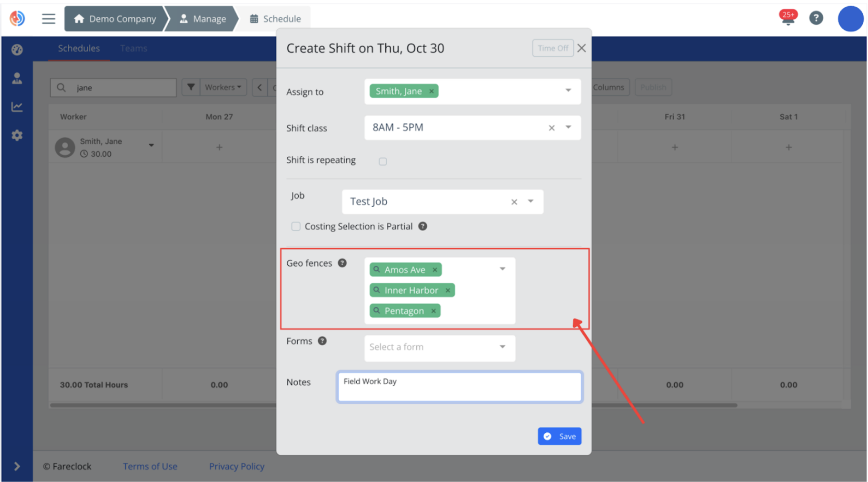Image resolution: width=868 pixels, height=482 pixels.
Task: Expand the Select a form dropdown
Action: tap(502, 347)
